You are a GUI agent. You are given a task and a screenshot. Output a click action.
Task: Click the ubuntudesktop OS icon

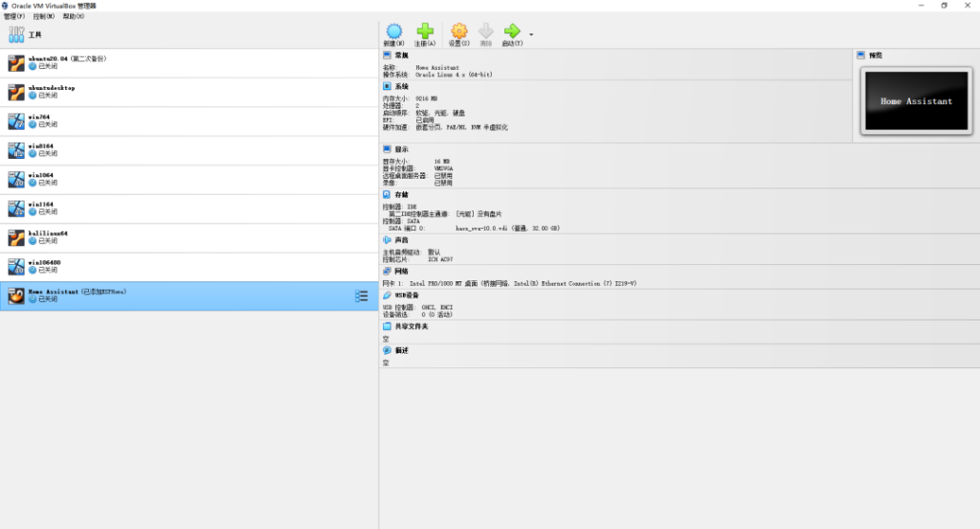click(x=16, y=92)
